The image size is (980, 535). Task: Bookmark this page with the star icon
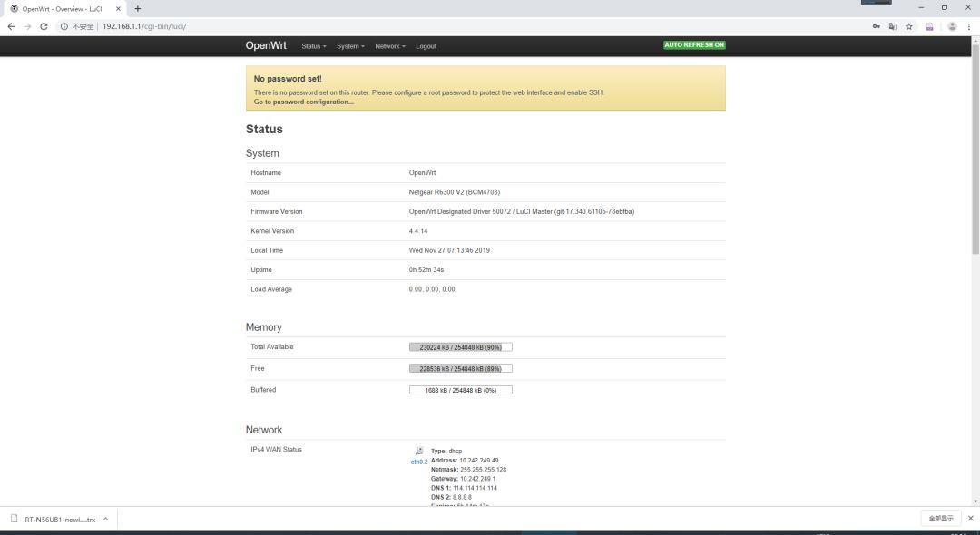pos(908,26)
